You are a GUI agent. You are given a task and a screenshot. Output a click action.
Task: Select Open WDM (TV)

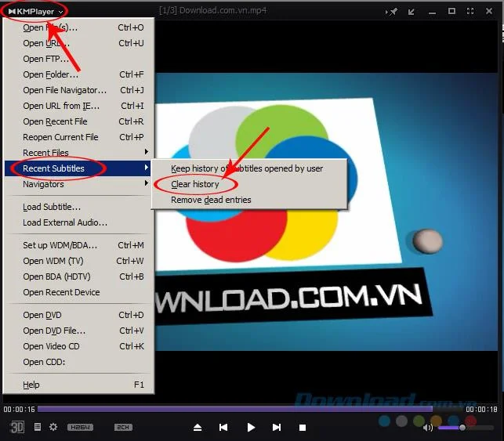point(78,261)
